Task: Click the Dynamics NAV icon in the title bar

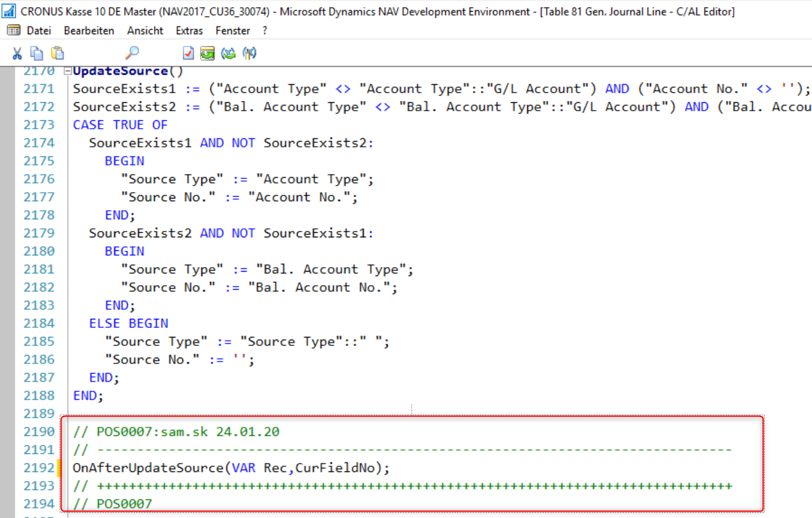Action: click(8, 10)
